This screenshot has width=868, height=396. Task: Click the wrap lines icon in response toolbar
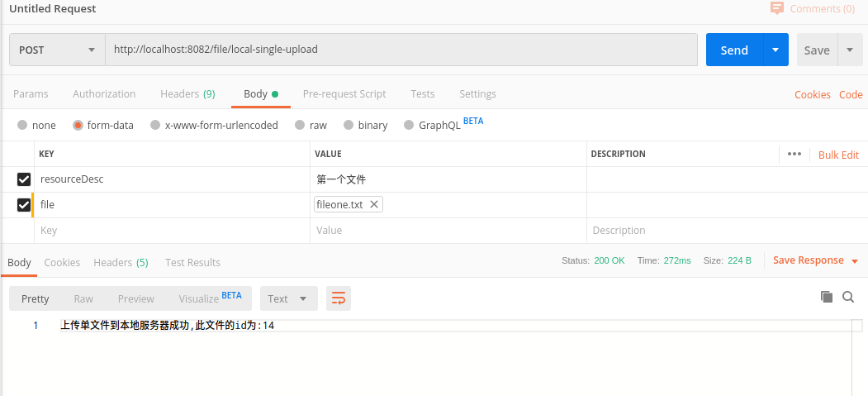[x=338, y=298]
